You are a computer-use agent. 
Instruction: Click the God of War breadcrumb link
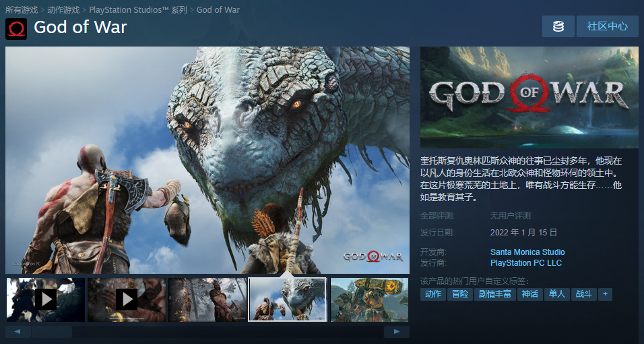[218, 10]
